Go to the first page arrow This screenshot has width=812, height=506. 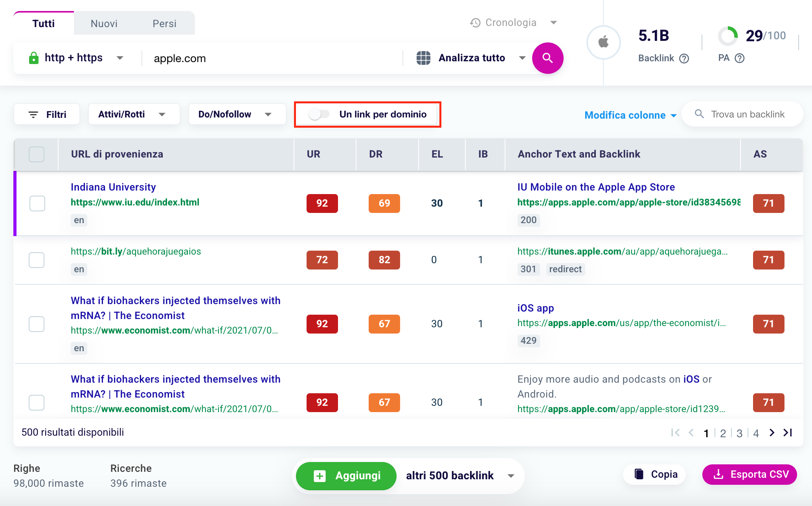coord(675,433)
